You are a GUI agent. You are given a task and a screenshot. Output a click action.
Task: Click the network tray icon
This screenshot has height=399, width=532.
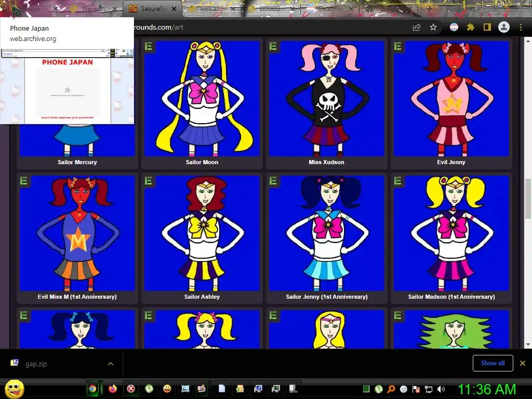point(429,389)
